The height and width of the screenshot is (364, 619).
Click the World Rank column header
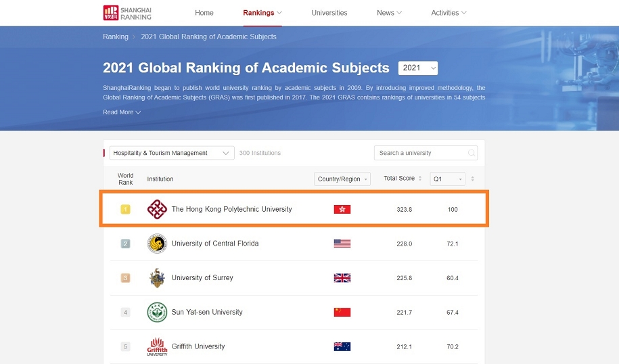coord(126,179)
